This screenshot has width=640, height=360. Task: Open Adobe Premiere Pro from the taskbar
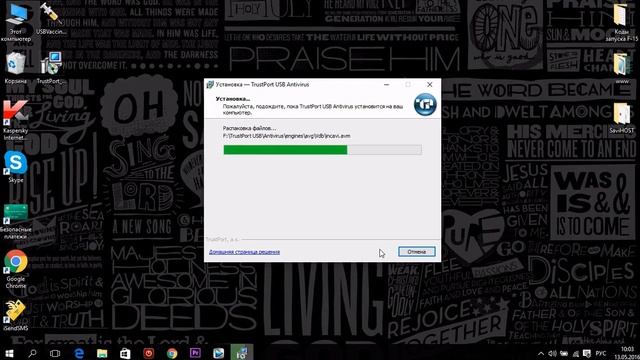[x=195, y=353]
